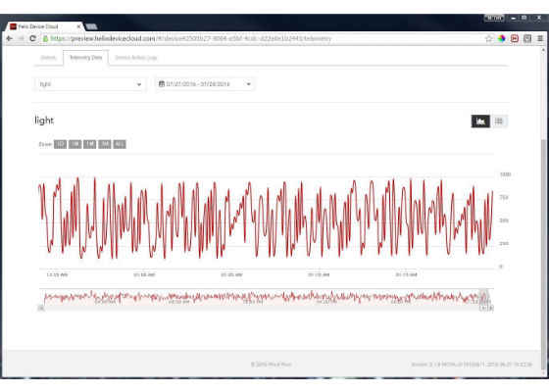
Task: Open the Telemetry Data tab
Action: tap(86, 58)
